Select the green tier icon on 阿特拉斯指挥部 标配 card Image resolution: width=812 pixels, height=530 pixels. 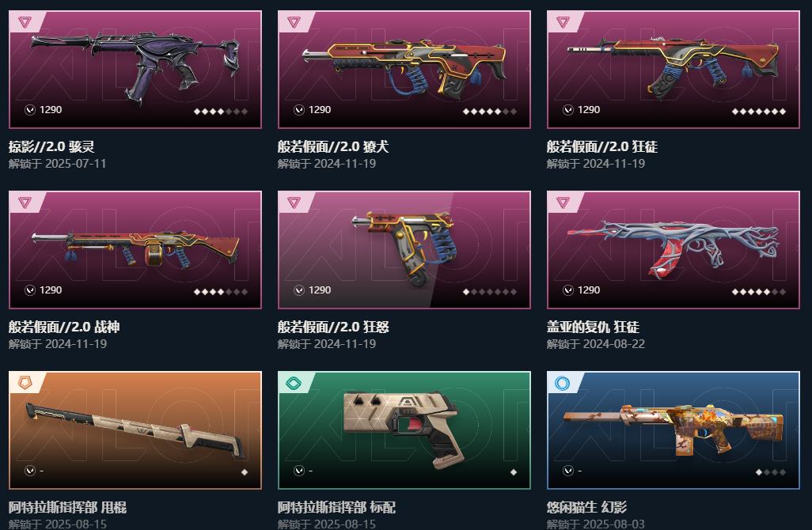coord(294,383)
